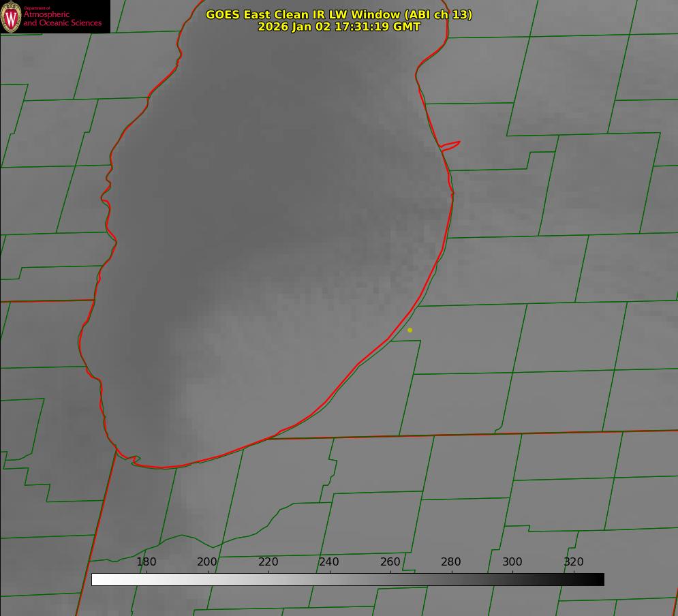
Task: Click the colorbar label '320'
Action: [574, 561]
